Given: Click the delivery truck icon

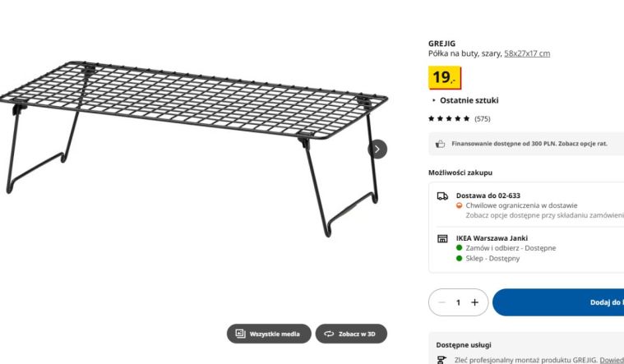Looking at the screenshot, I should 442,197.
